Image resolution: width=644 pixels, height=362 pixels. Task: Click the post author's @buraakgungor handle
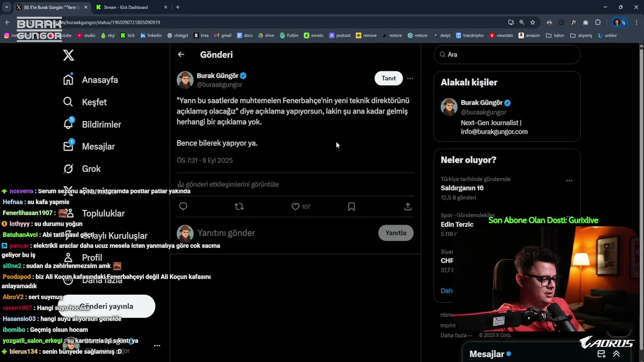pyautogui.click(x=219, y=84)
